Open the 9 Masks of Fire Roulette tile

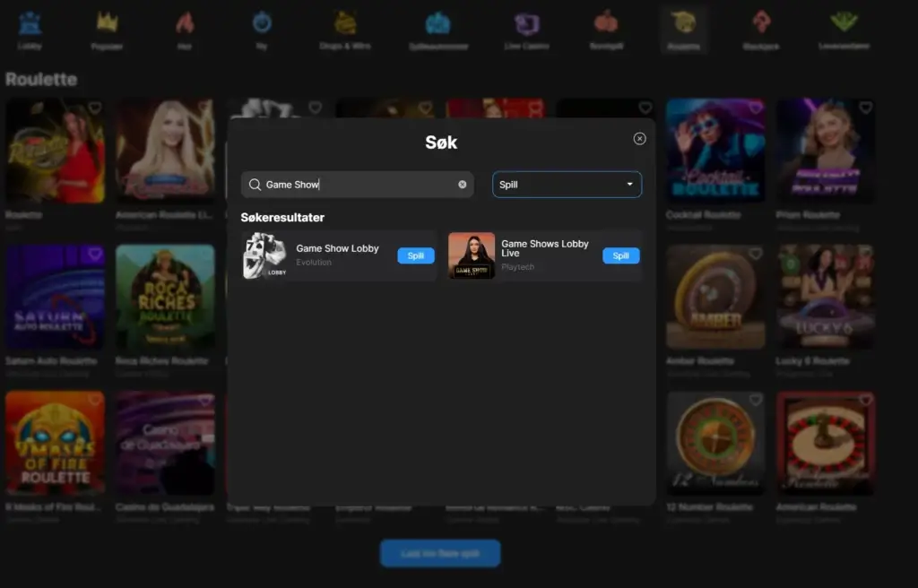[x=55, y=444]
